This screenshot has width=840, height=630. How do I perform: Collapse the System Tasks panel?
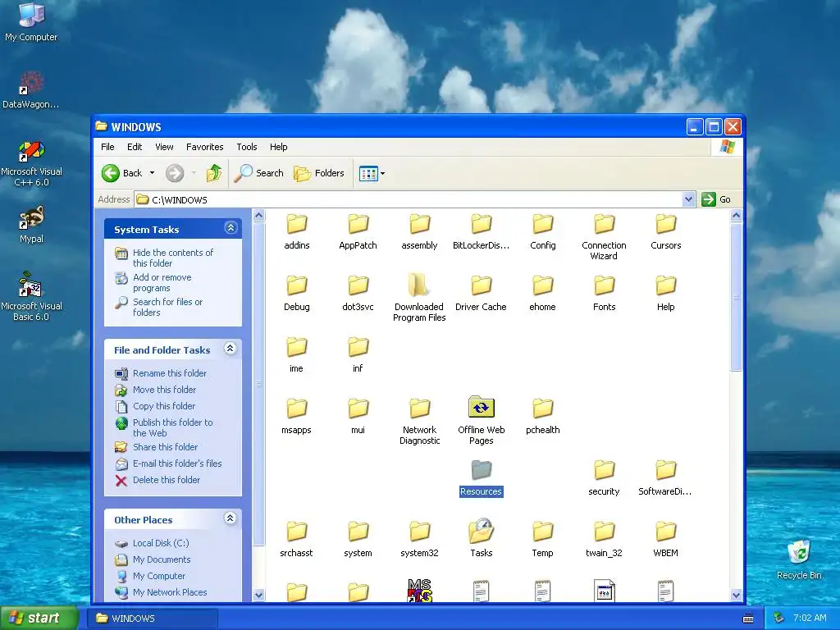[x=231, y=228]
